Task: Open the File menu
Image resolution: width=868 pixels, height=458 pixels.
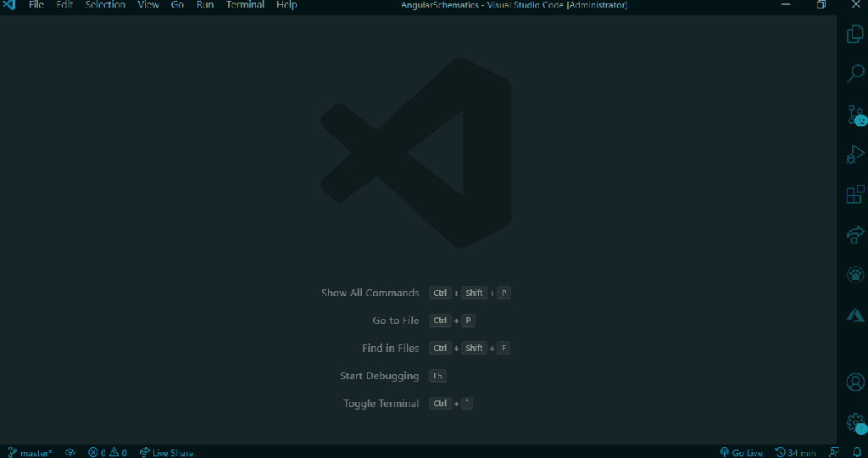Action: click(x=36, y=5)
